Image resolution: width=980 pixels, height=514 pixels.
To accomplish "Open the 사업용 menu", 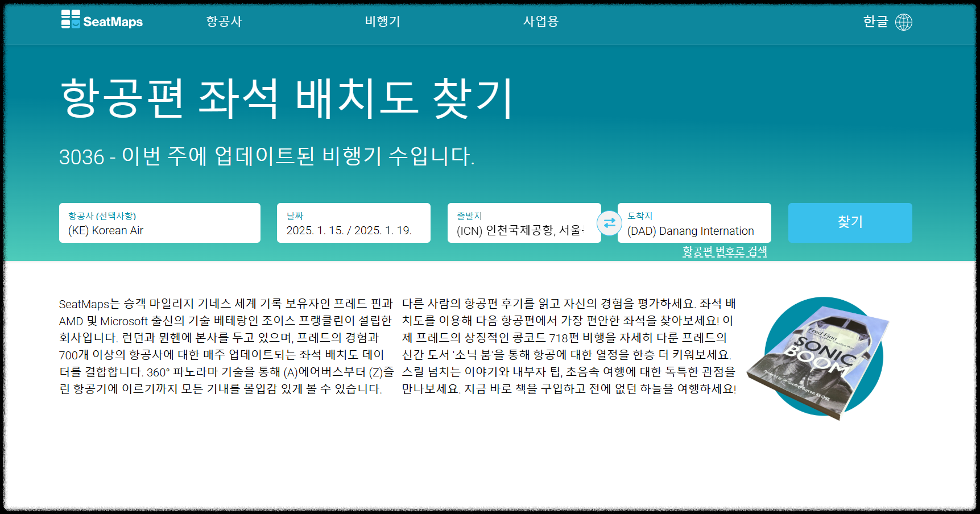I will point(540,21).
